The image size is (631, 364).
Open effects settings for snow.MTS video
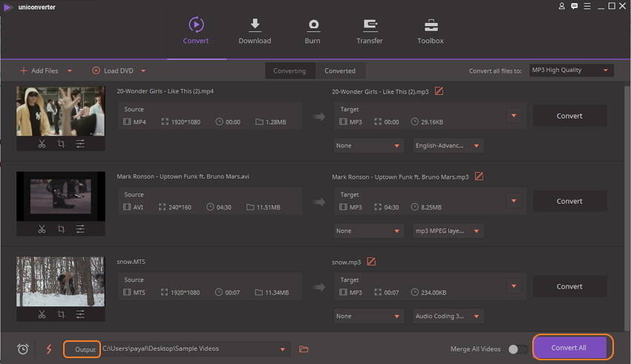(80, 314)
